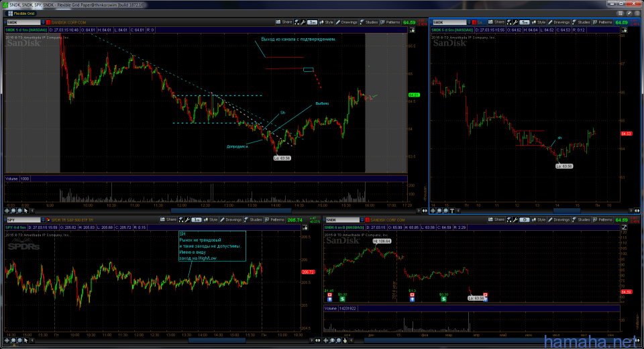Screen dimensions: 644x349
Task: Open Patterns in the top-left SNDK chart
Action: [x=390, y=22]
